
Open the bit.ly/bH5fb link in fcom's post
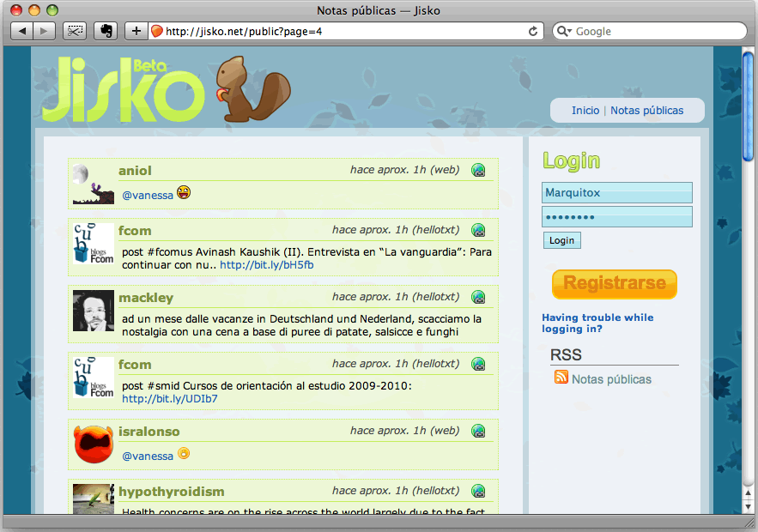click(267, 265)
